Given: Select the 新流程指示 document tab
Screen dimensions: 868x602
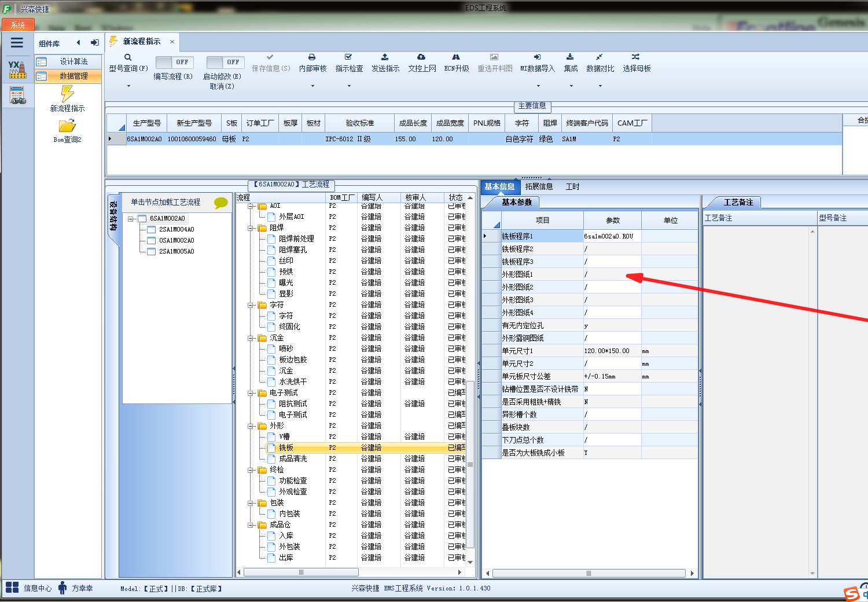Looking at the screenshot, I should coord(142,42).
